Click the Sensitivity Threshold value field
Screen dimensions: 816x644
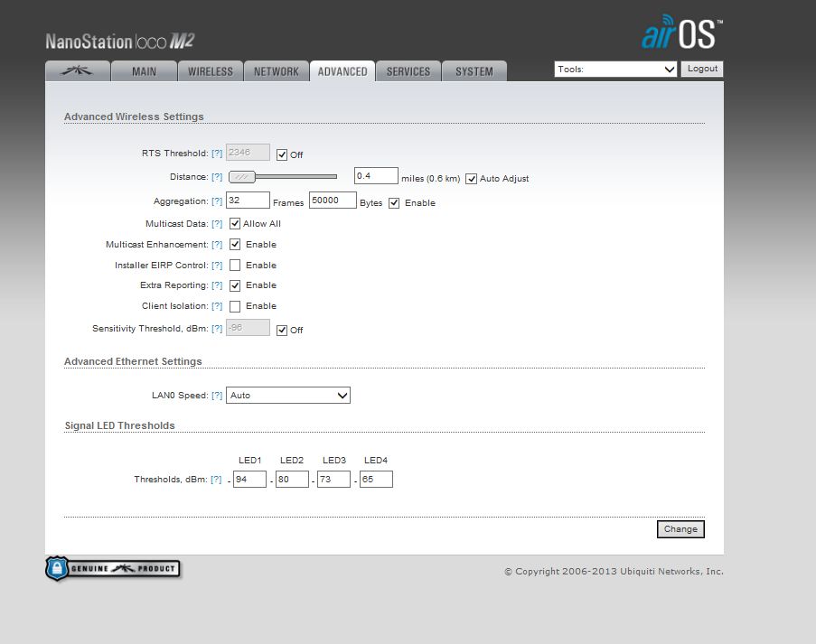point(248,328)
